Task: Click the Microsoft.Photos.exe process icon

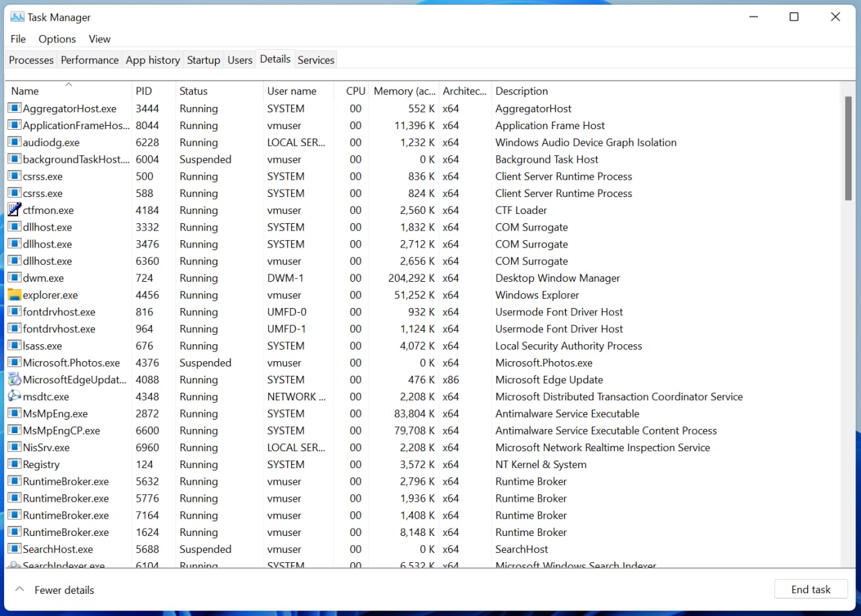Action: [x=14, y=362]
